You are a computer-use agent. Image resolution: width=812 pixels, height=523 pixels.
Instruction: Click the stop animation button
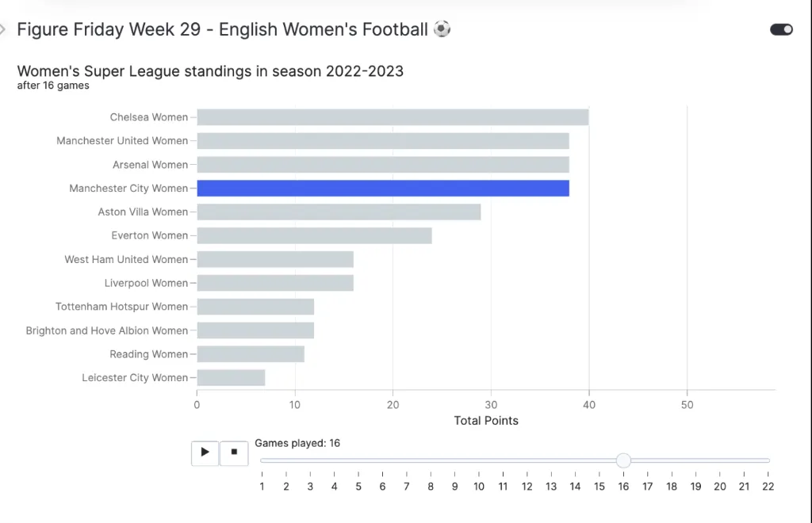[234, 452]
